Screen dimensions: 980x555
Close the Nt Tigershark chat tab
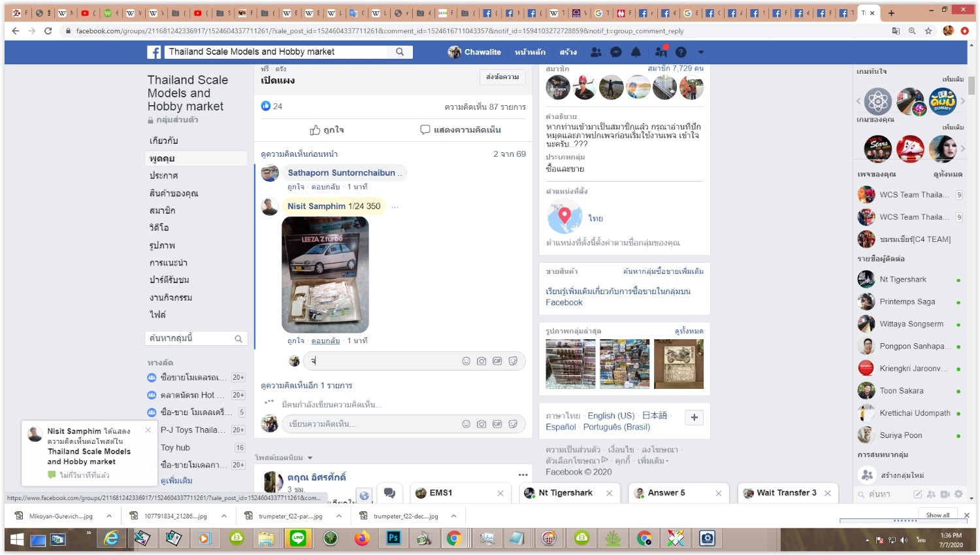point(609,493)
